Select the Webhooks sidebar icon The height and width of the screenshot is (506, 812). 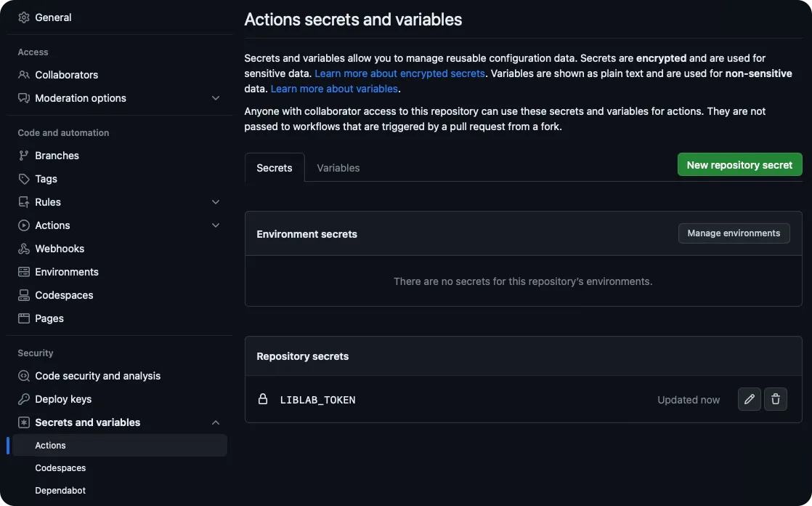click(24, 248)
